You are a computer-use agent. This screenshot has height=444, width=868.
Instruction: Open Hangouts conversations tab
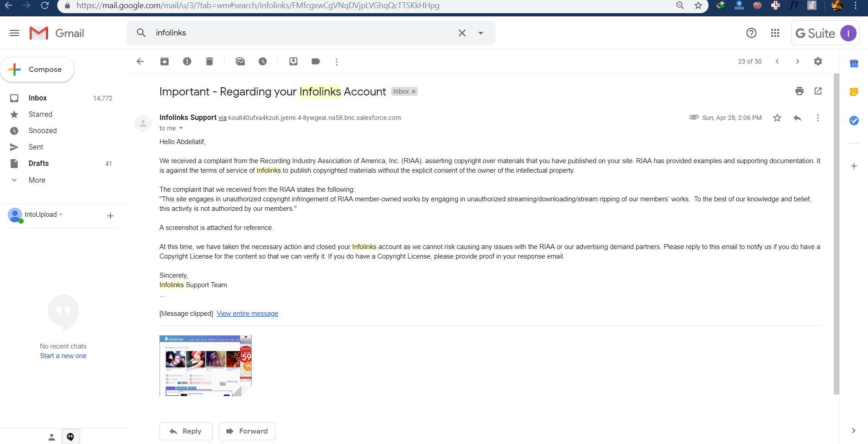click(x=70, y=437)
